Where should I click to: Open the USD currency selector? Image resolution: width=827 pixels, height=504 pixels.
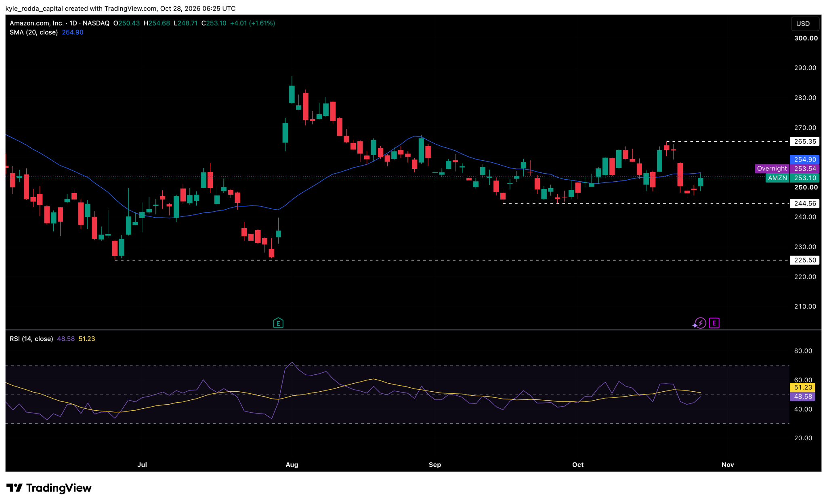[x=805, y=23]
